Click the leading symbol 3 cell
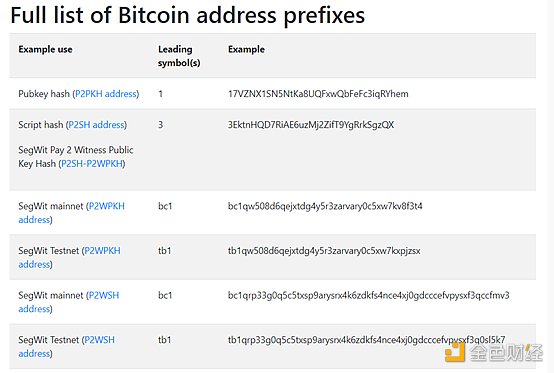 pos(160,125)
